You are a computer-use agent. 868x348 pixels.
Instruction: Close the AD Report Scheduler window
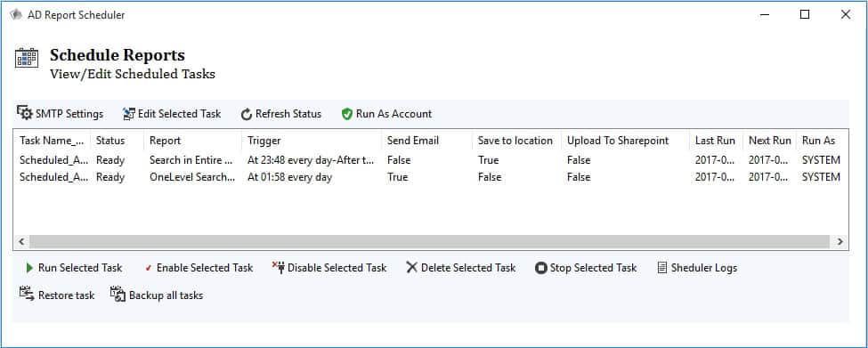pyautogui.click(x=846, y=15)
